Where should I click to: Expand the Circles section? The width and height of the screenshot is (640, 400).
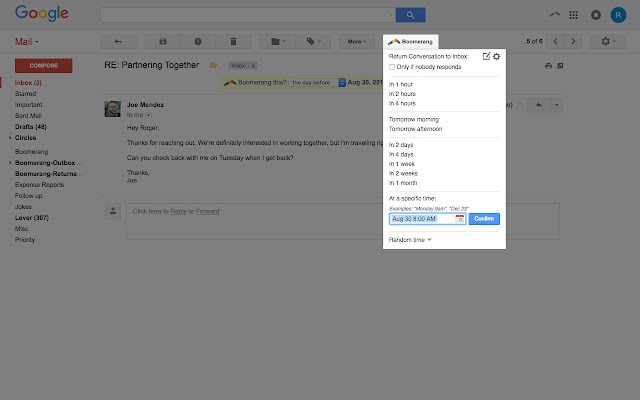click(x=10, y=138)
